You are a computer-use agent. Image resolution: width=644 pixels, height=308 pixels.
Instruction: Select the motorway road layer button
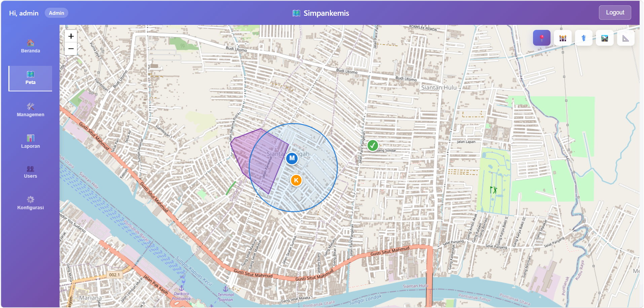(605, 38)
